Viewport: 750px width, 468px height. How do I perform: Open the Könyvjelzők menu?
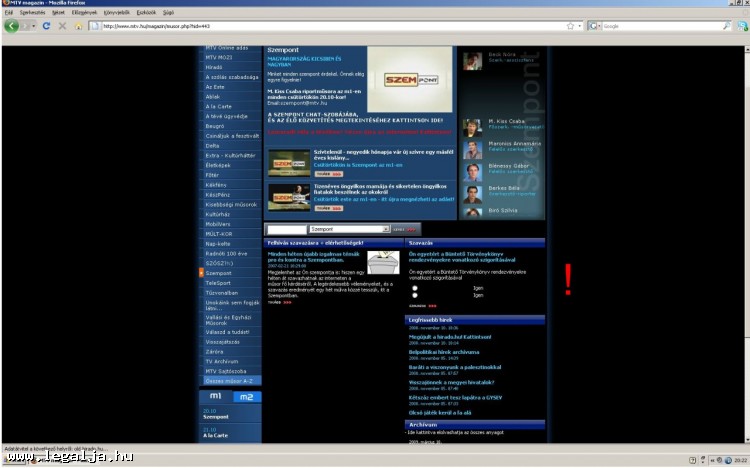pyautogui.click(x=102, y=12)
